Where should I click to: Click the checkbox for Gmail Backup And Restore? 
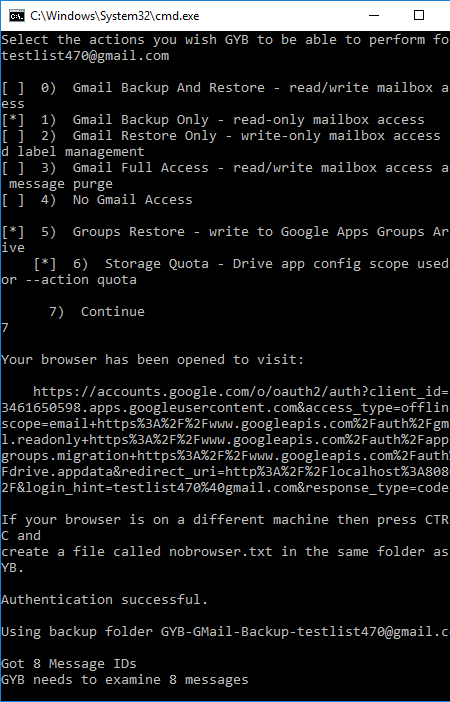pos(13,88)
